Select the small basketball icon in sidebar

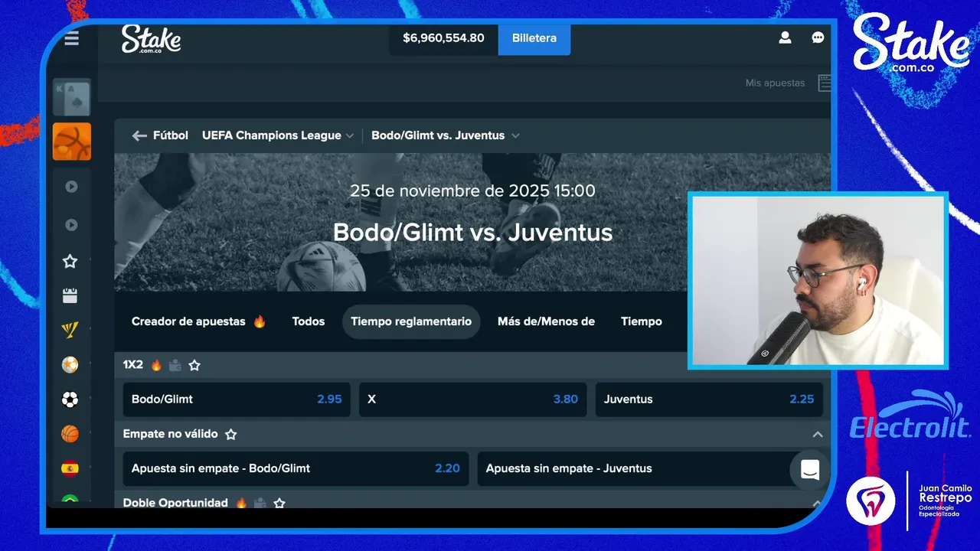tap(70, 434)
